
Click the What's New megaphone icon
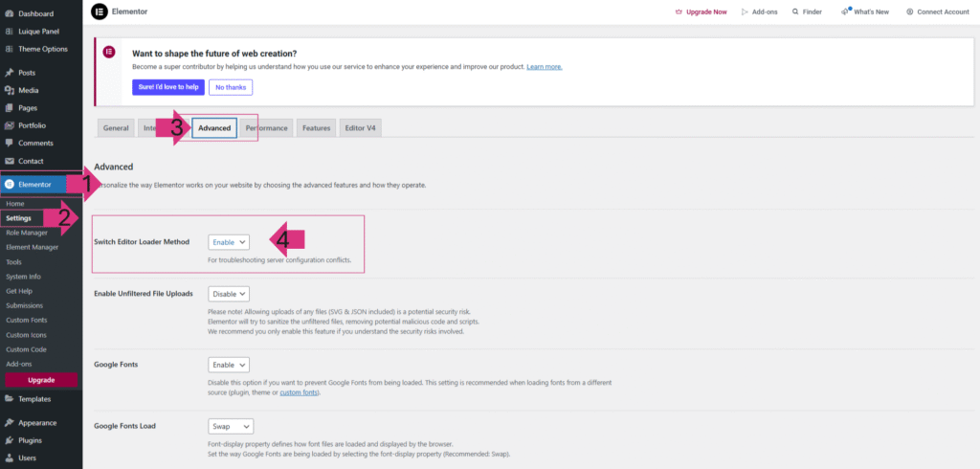coord(845,11)
